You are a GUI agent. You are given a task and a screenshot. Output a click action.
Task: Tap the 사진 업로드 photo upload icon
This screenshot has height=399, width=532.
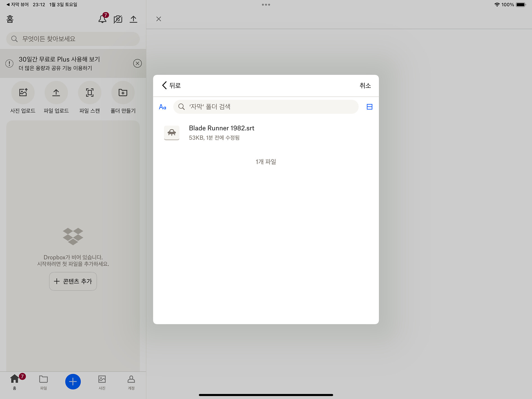pos(23,93)
